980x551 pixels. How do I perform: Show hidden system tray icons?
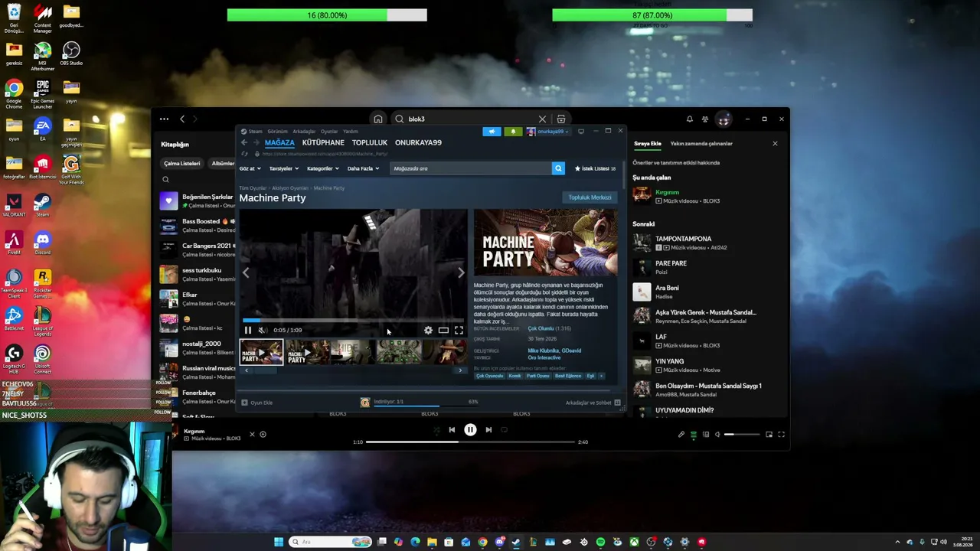(898, 542)
